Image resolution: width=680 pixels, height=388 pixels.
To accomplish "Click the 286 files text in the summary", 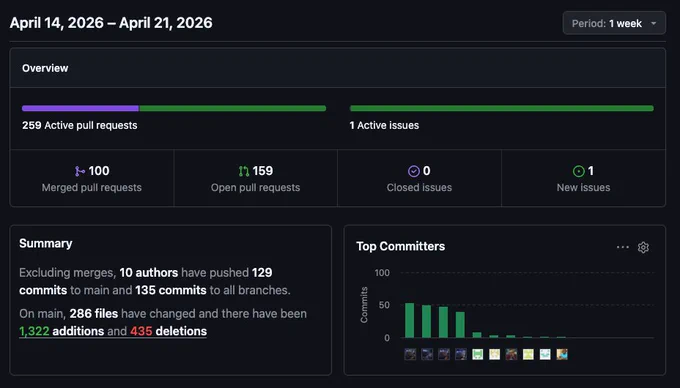I will pos(94,313).
